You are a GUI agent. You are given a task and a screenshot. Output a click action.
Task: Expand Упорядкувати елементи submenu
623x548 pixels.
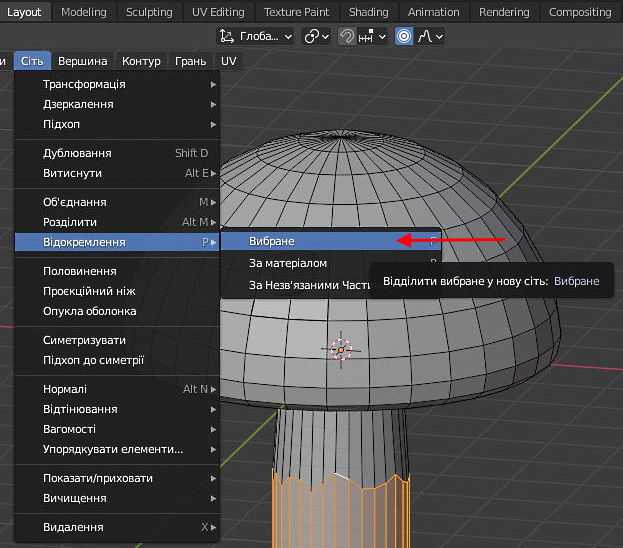pos(117,449)
